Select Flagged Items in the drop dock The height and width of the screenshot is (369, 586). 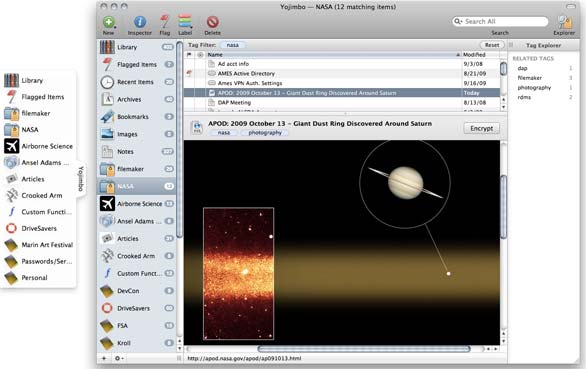39,97
